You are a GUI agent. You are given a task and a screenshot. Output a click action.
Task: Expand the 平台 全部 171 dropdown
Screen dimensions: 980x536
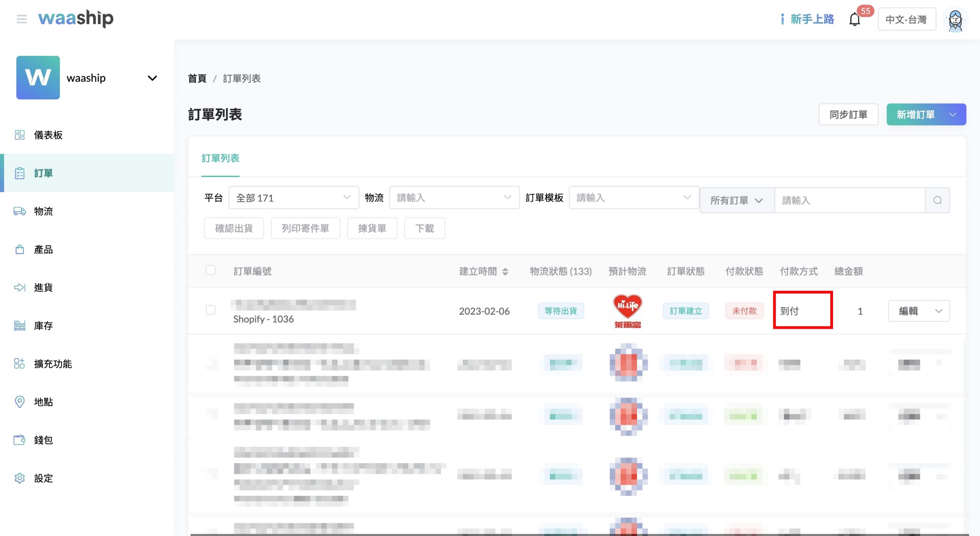294,198
